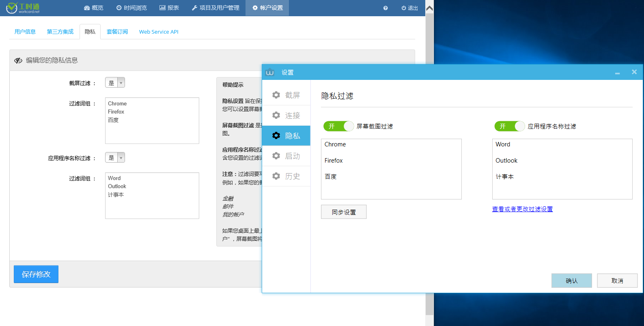This screenshot has height=326, width=644.
Task: Toggle the 应用程序名称过滤 switch off
Action: (x=509, y=126)
